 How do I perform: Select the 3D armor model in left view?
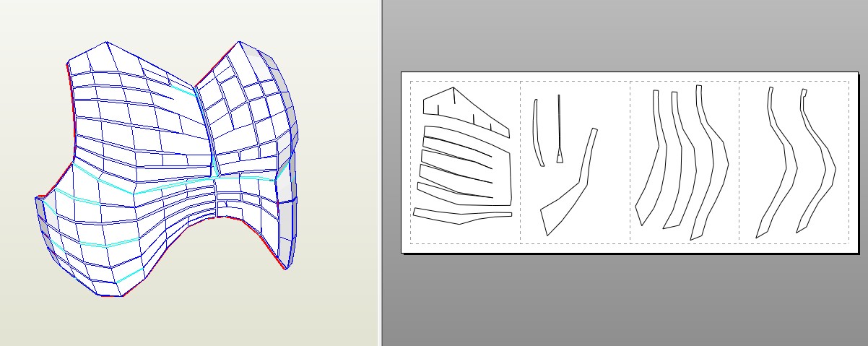tap(166, 170)
